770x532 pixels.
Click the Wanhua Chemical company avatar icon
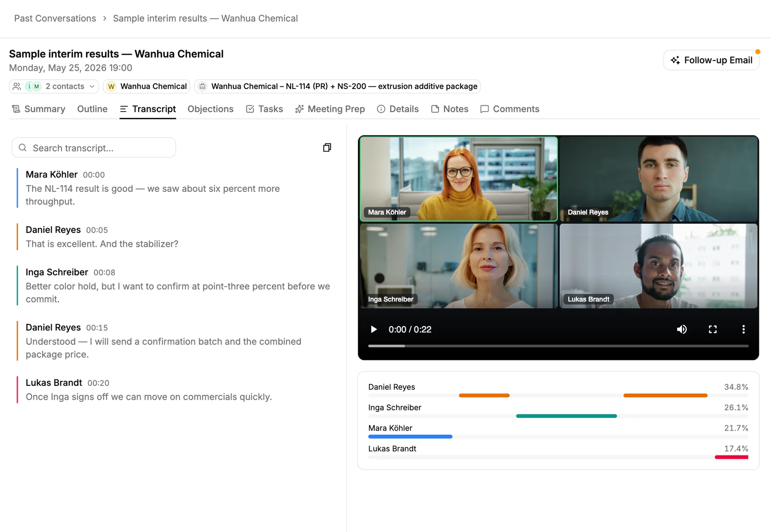[111, 87]
